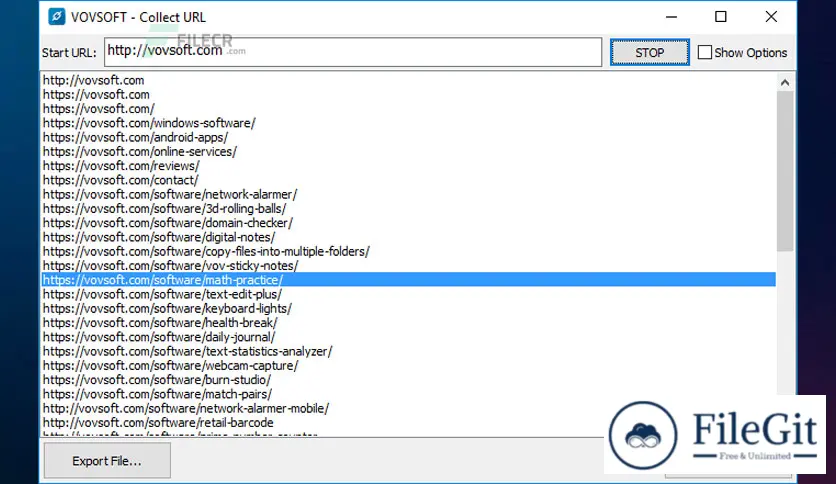Image resolution: width=836 pixels, height=484 pixels.
Task: Select the keyboard-lights/ URL row
Action: click(x=409, y=309)
